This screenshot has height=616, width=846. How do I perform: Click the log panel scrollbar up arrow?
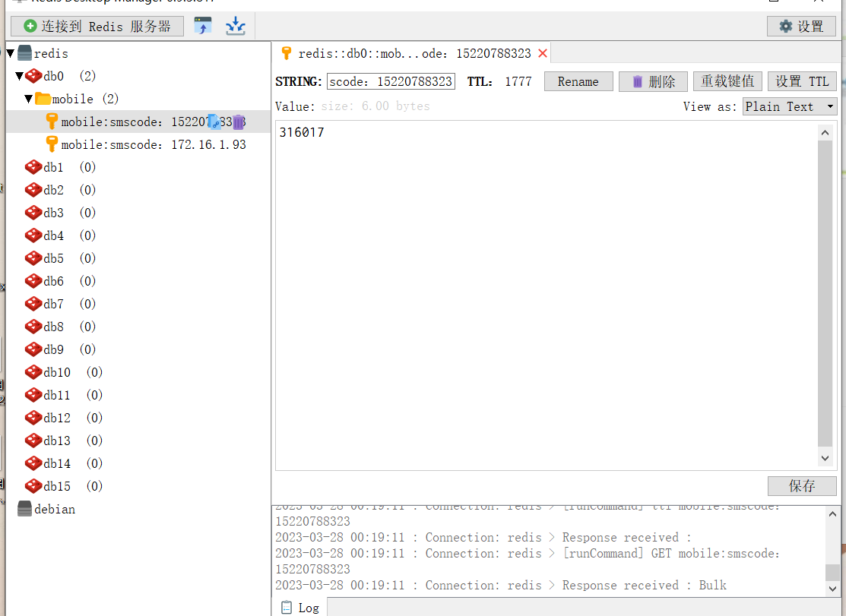[832, 514]
